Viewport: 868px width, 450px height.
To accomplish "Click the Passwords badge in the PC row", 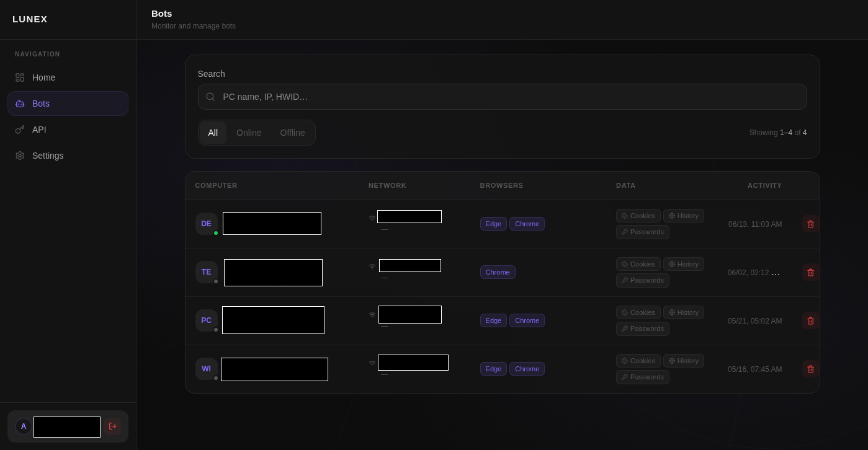I will pos(643,329).
